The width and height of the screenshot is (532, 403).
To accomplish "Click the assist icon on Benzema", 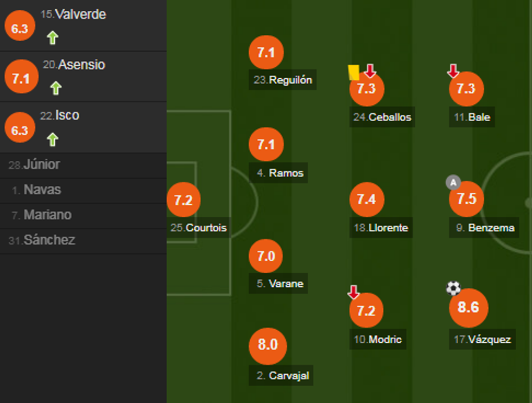I will click(453, 182).
